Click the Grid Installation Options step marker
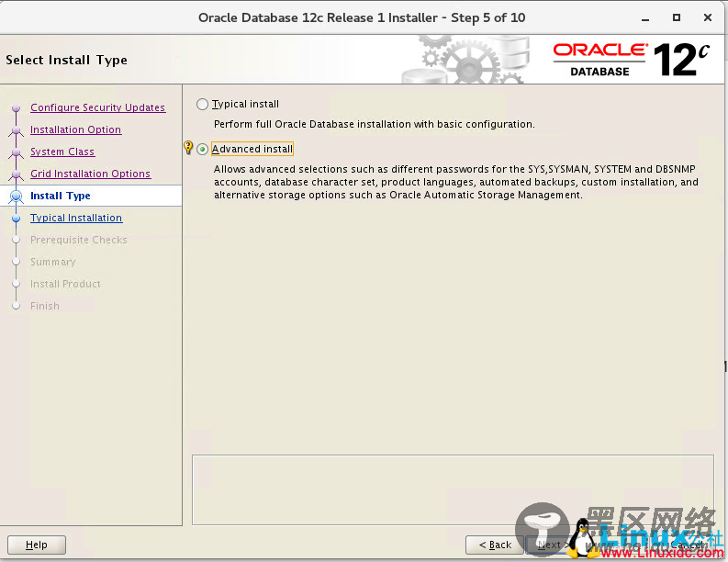The height and width of the screenshot is (562, 728). [x=17, y=174]
